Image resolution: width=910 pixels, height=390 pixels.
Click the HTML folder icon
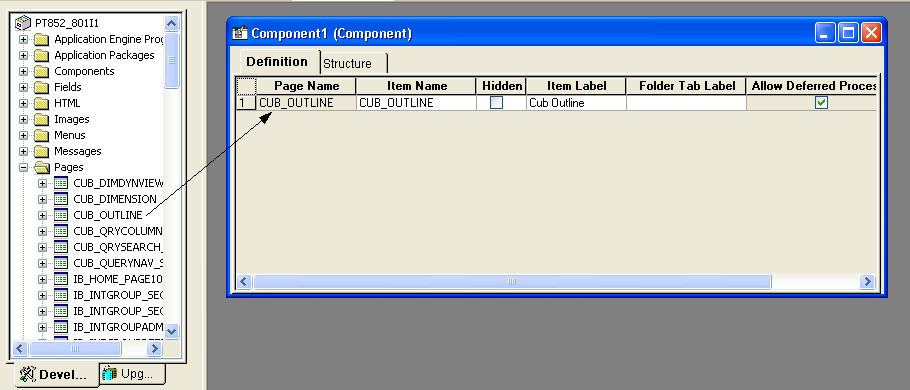[x=41, y=103]
